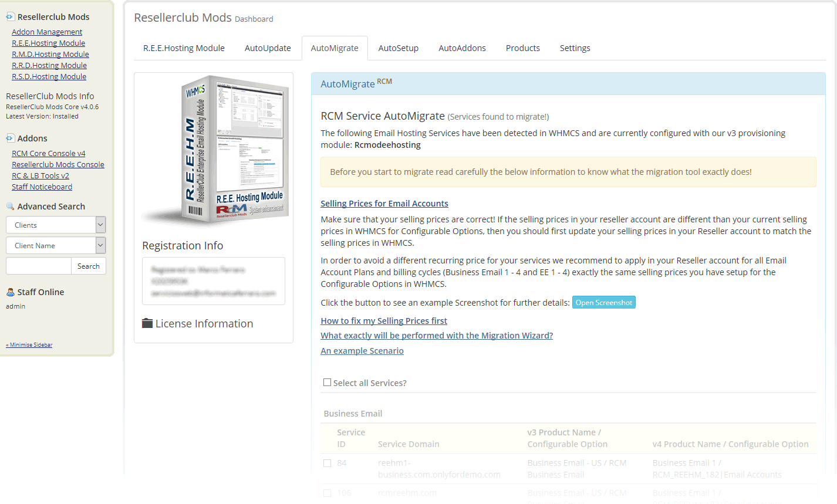Click the R.E.E. Hosting Module box image
The width and height of the screenshot is (837, 504).
(216, 150)
